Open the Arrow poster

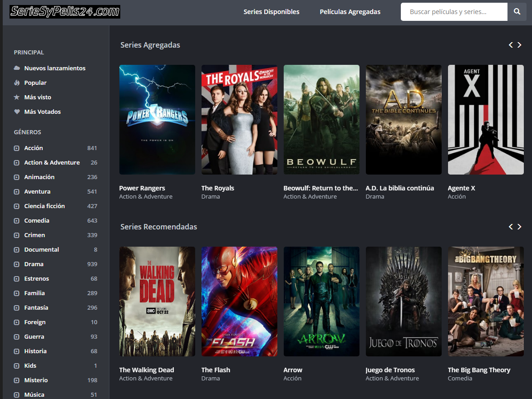(321, 302)
